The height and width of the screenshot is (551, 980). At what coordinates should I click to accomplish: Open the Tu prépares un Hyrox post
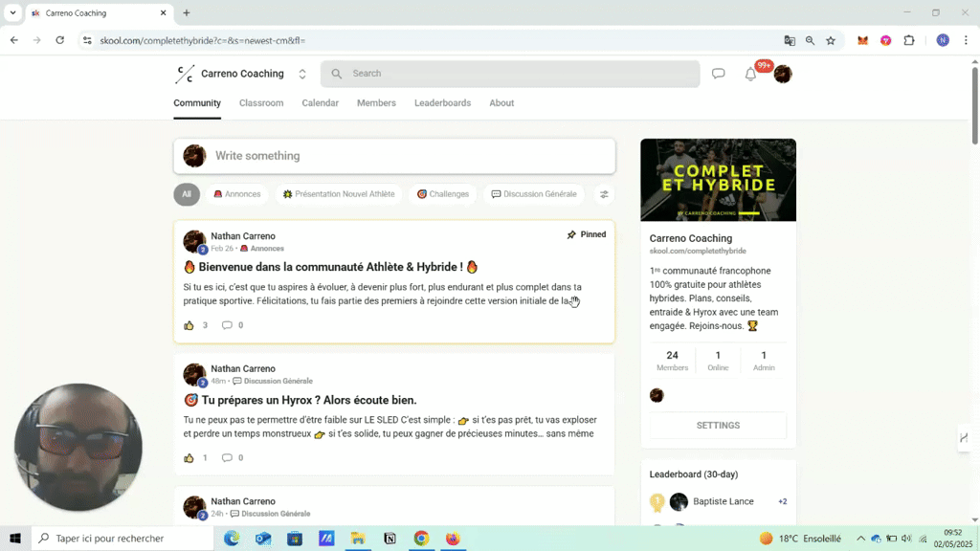(300, 400)
